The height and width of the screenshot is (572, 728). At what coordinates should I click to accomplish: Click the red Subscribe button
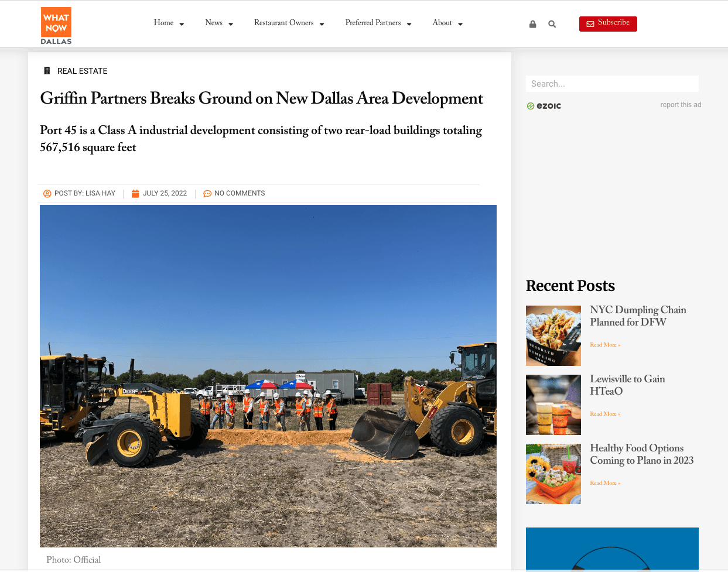click(x=608, y=24)
